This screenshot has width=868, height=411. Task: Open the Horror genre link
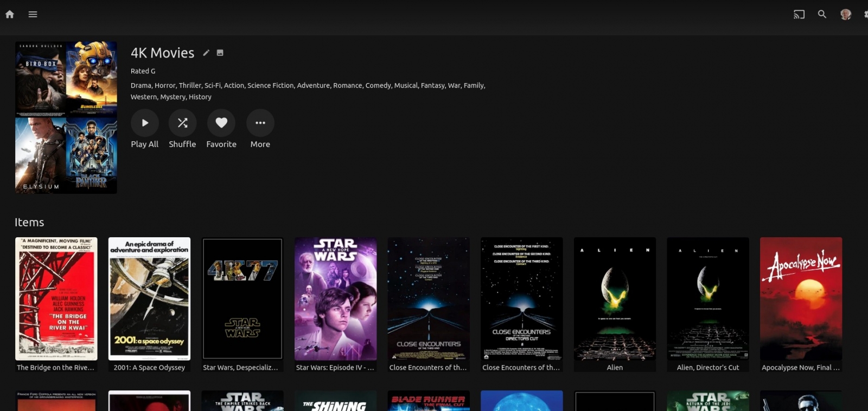point(165,85)
